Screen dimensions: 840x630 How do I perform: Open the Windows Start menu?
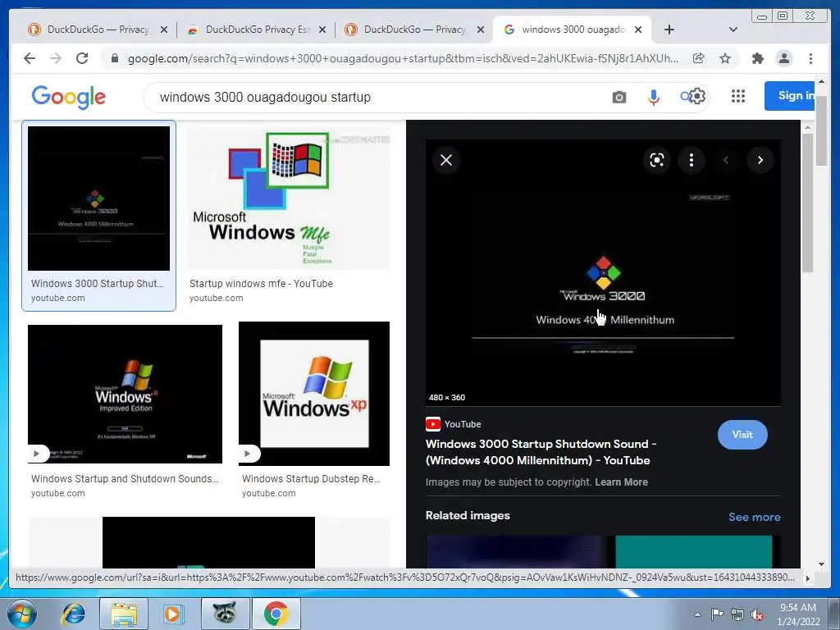pos(21,614)
